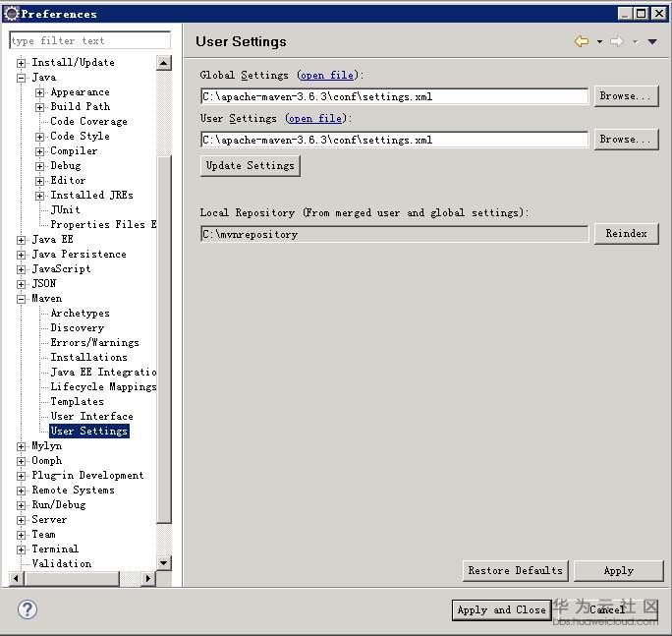Open the view menu triangle in header
This screenshot has height=636, width=672.
coord(652,42)
